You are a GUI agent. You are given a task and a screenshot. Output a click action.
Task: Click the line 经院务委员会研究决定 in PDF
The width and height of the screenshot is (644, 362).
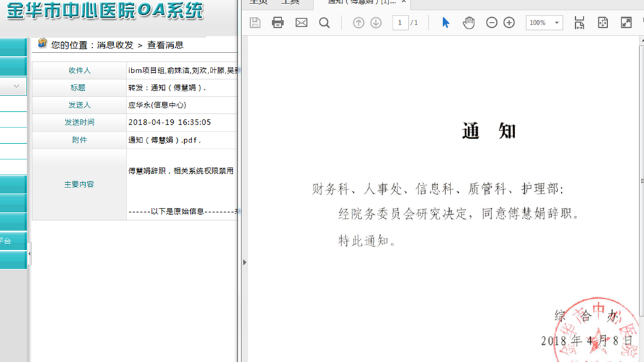pyautogui.click(x=459, y=213)
